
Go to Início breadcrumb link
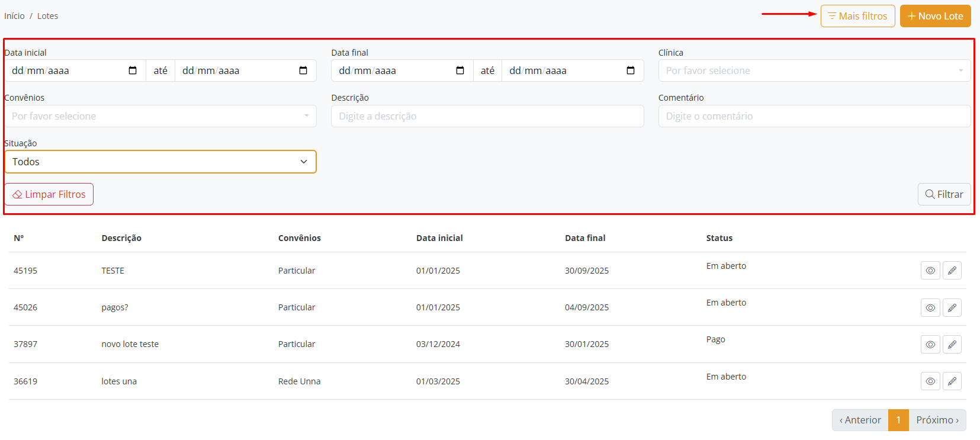(x=14, y=16)
